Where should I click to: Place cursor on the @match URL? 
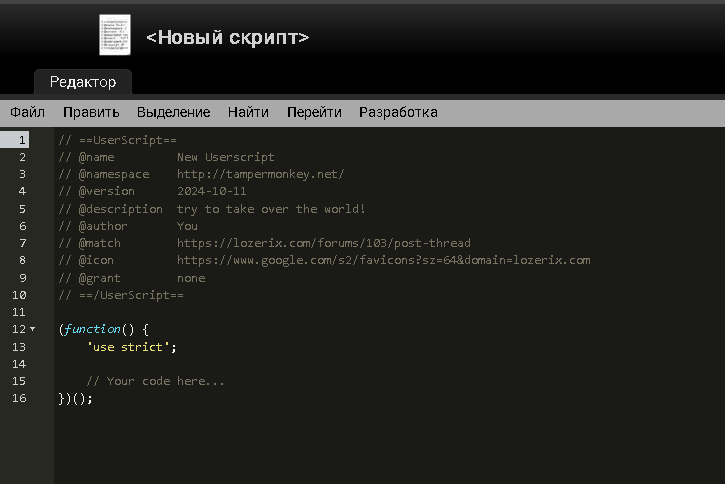click(x=323, y=243)
